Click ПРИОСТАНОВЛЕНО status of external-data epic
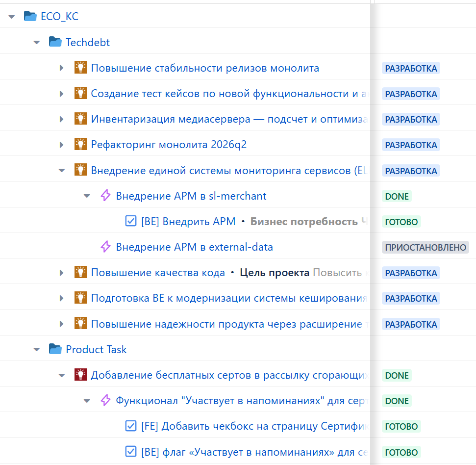This screenshot has width=476, height=465. click(426, 248)
